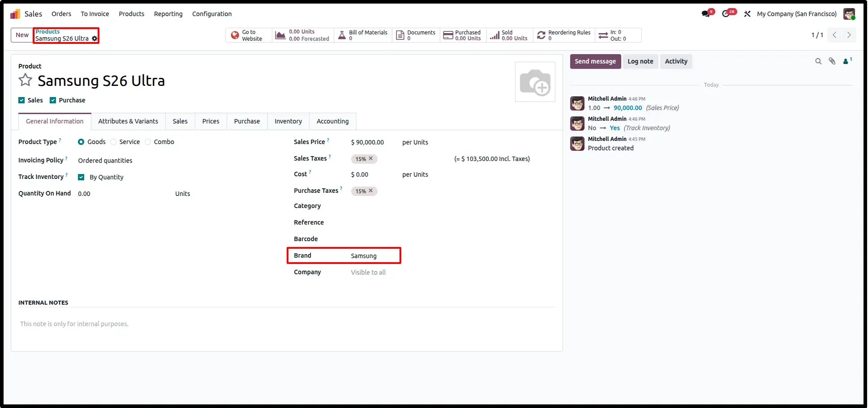This screenshot has height=408, width=868.
Task: Open Reordering Rules stat button
Action: point(564,35)
